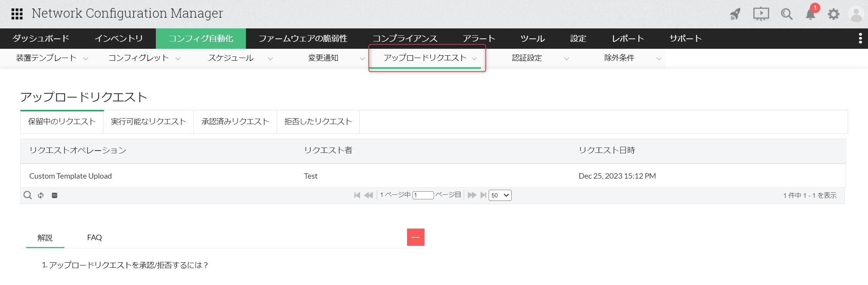Switch to the 保留中のリクエスト tab
Image resolution: width=868 pixels, height=285 pixels.
pyautogui.click(x=62, y=122)
